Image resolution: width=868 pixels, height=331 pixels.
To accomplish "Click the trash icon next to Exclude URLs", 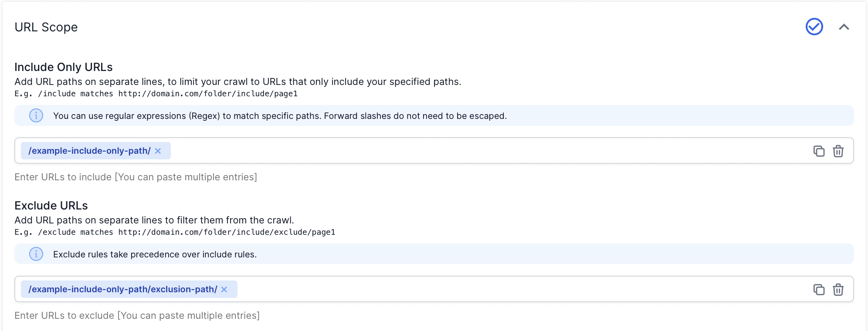I will point(839,289).
